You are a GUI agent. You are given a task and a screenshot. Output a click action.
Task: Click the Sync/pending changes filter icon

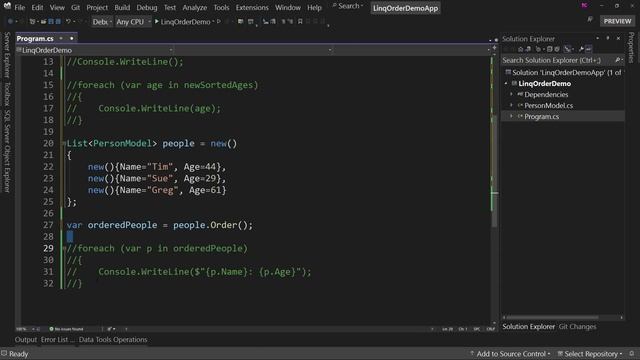coord(538,49)
